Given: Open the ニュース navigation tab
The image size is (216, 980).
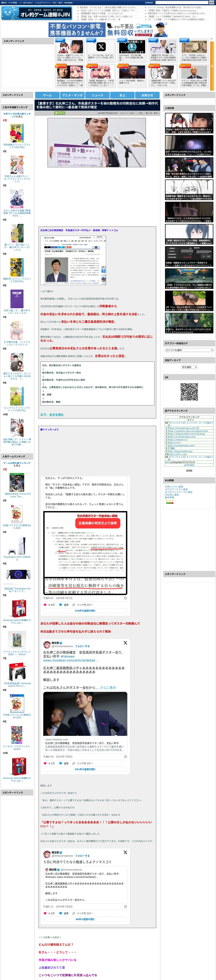Looking at the screenshot, I should [x=97, y=95].
